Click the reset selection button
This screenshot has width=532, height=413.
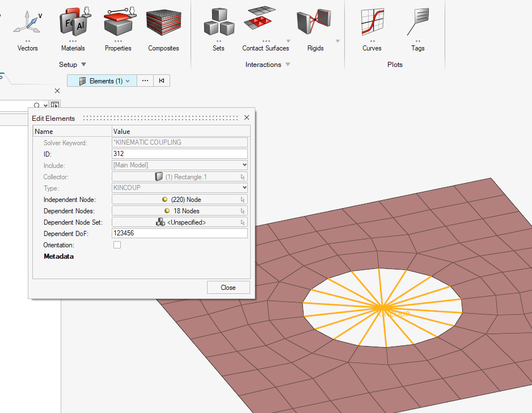[162, 81]
